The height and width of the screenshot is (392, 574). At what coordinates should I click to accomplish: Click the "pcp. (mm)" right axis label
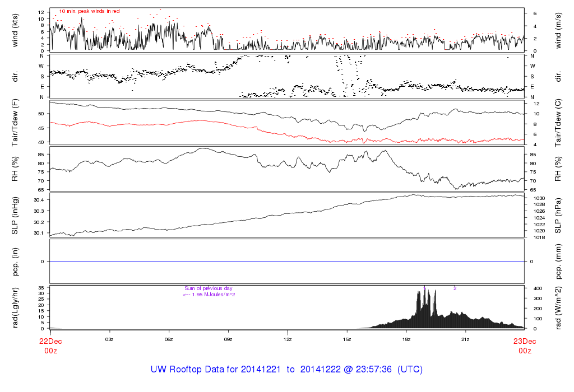(x=558, y=262)
